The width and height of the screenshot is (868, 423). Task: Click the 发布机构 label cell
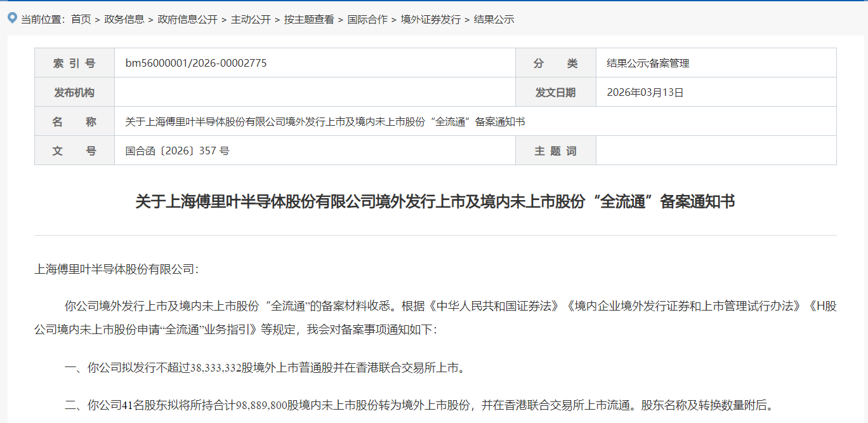point(74,92)
